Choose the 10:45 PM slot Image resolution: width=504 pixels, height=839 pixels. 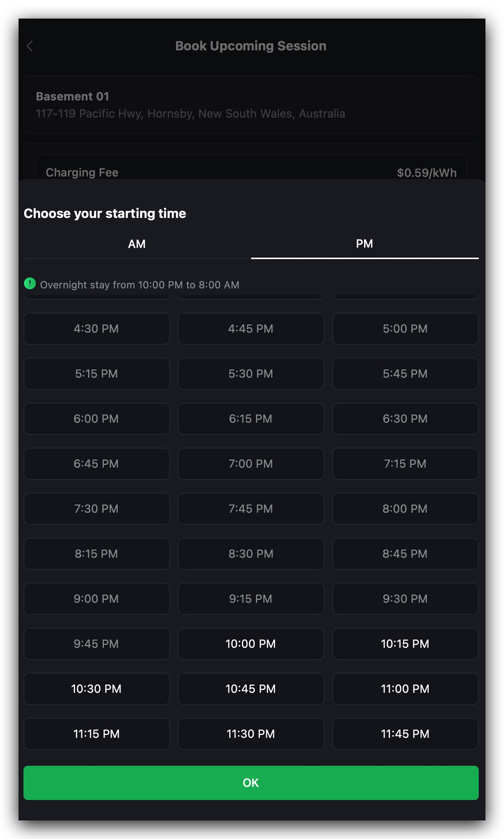pos(251,689)
